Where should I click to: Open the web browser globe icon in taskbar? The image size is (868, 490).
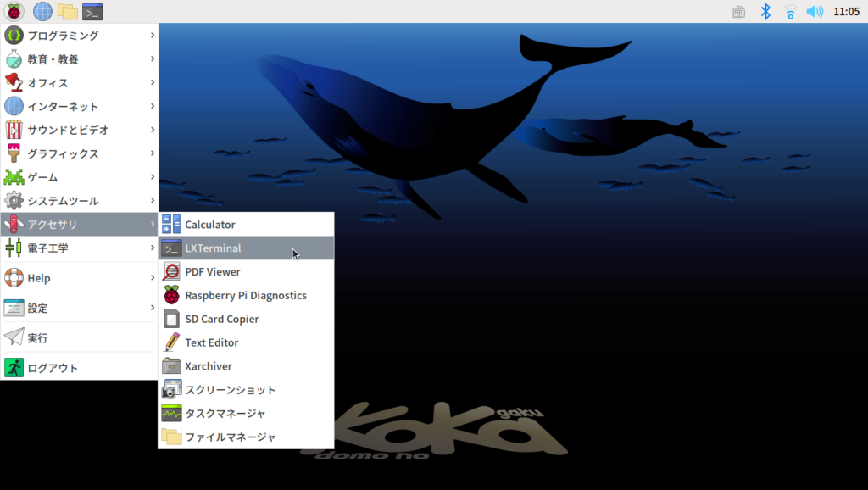pos(42,11)
